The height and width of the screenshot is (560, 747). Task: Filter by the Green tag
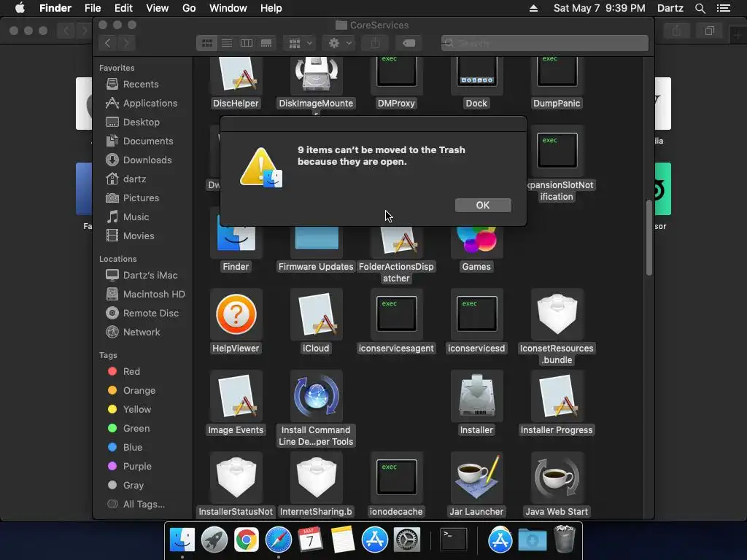tap(136, 429)
